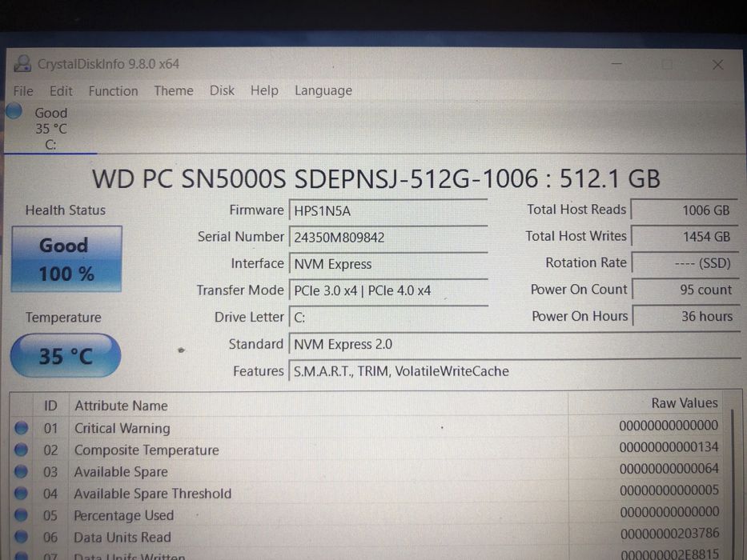Image resolution: width=747 pixels, height=560 pixels.
Task: Click the Standard field NVM Express 2.0
Action: [x=515, y=344]
